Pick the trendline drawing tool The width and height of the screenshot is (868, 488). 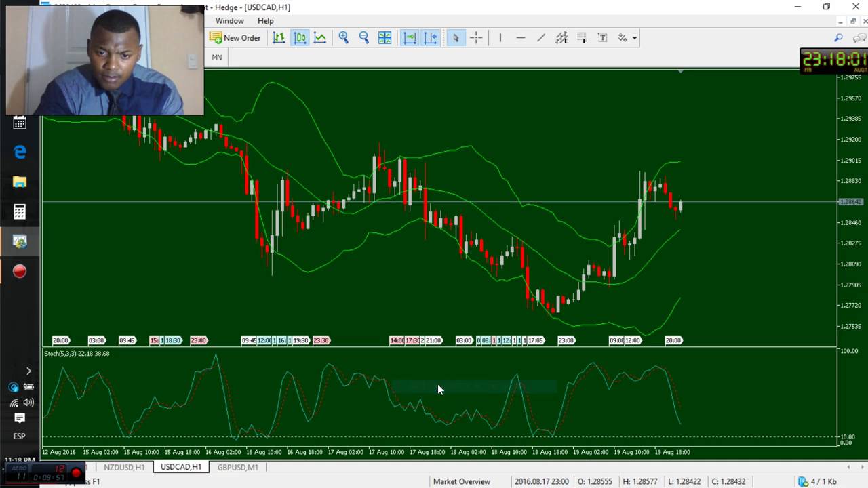(x=541, y=38)
